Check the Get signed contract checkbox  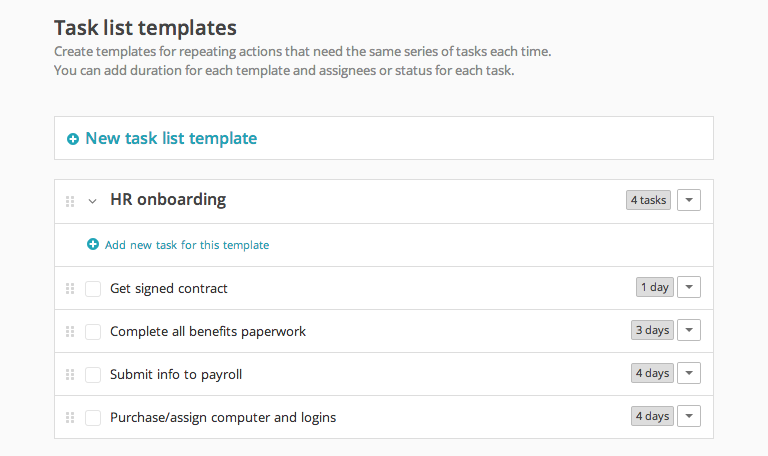point(93,288)
